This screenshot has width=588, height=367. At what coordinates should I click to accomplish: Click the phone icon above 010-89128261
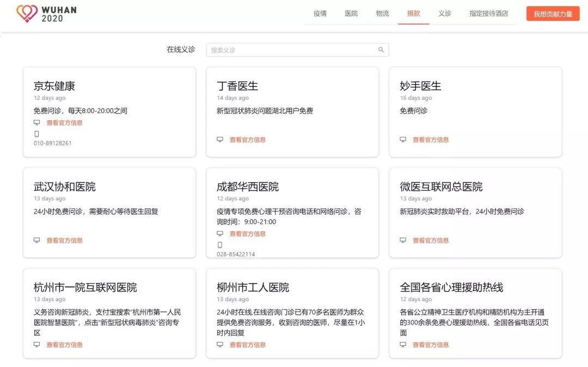coord(36,133)
